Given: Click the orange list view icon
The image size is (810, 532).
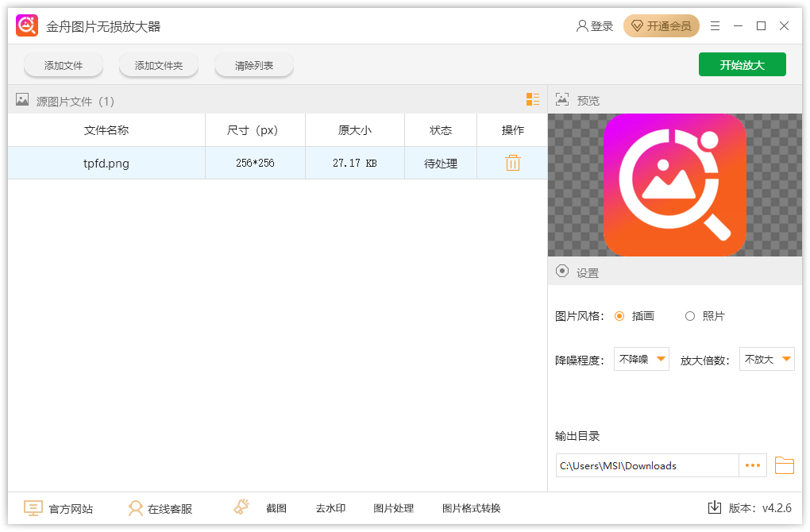Looking at the screenshot, I should pos(531,99).
